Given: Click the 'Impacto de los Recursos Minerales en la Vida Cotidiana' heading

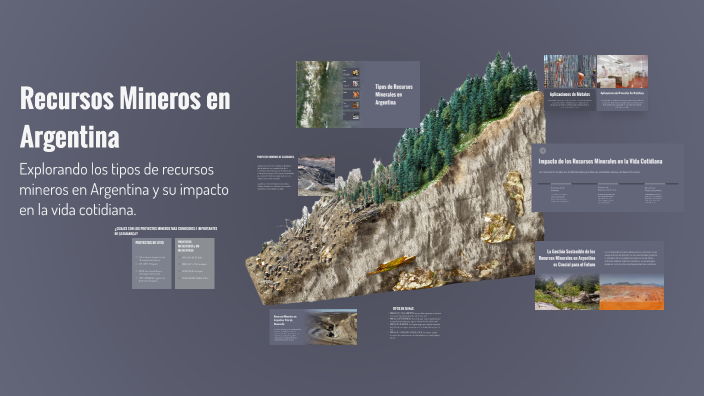Looking at the screenshot, I should (x=600, y=161).
